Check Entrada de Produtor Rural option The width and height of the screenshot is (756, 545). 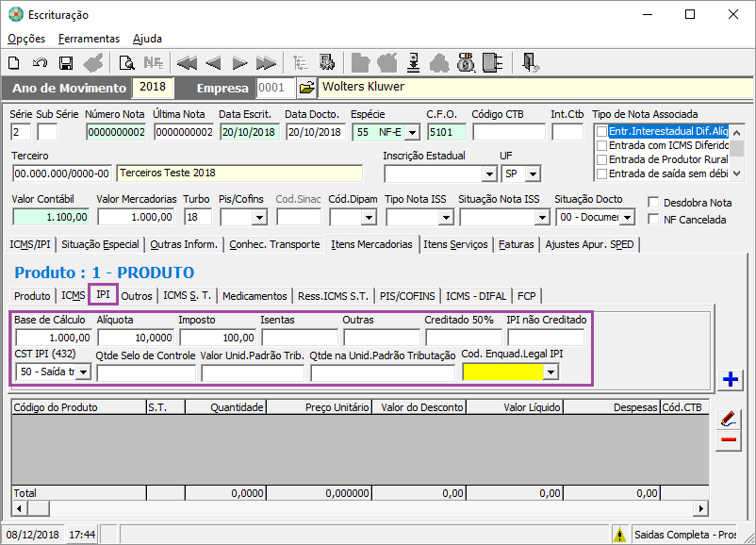601,159
